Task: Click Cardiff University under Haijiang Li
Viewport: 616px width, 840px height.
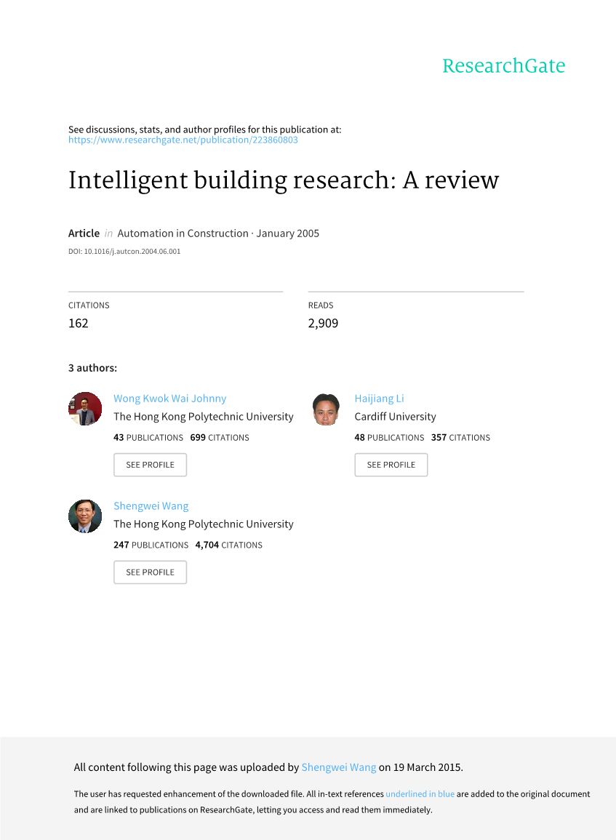Action: 395,417
